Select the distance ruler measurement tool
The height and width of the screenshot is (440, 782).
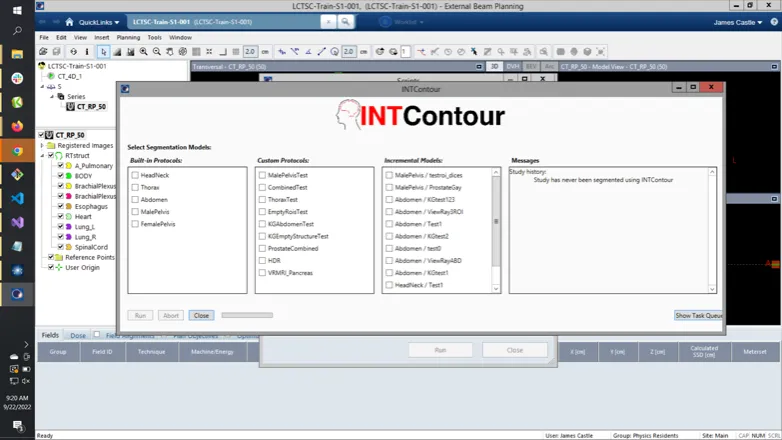pyautogui.click(x=322, y=51)
